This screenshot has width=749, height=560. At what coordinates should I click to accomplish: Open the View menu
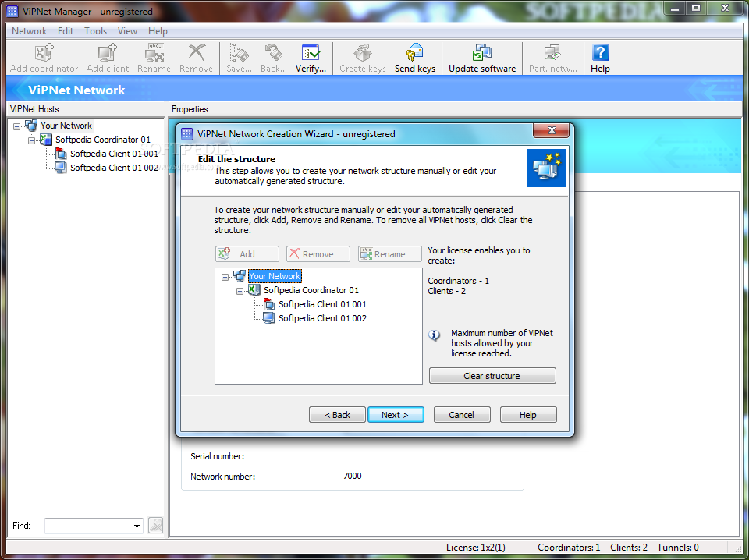tap(127, 31)
